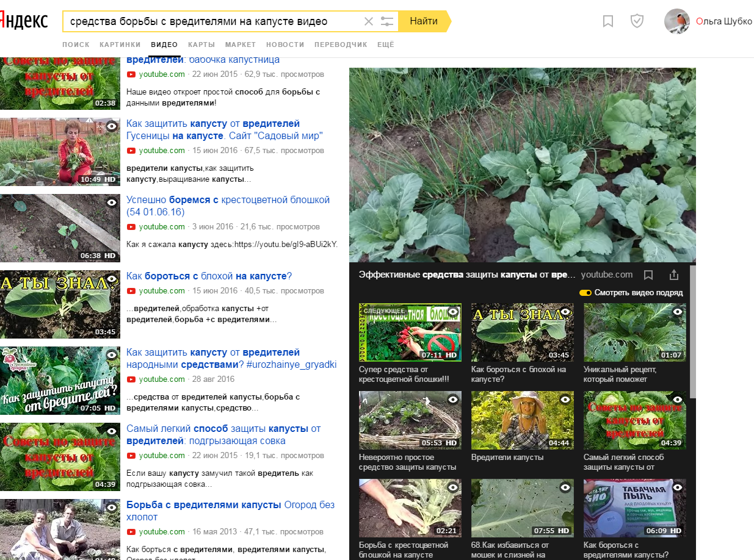Open search filter settings icon

coord(387,21)
